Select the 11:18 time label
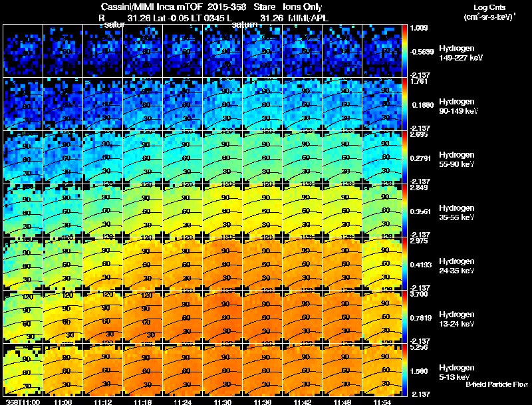The width and height of the screenshot is (532, 405). coord(143,402)
